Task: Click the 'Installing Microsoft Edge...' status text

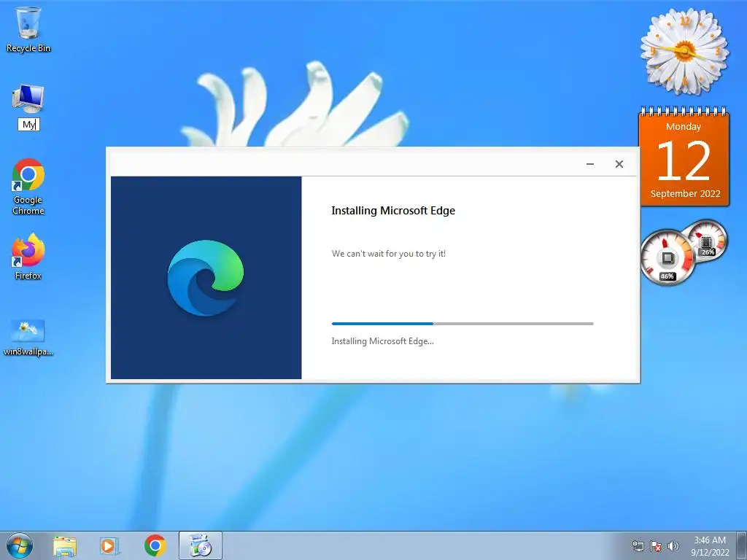Action: click(x=382, y=341)
